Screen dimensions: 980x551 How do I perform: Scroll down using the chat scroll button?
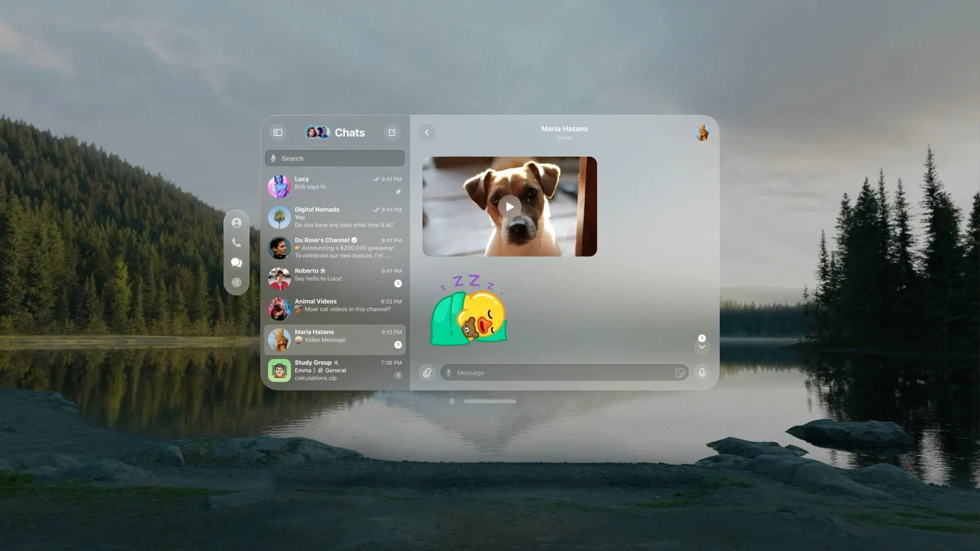coord(702,346)
